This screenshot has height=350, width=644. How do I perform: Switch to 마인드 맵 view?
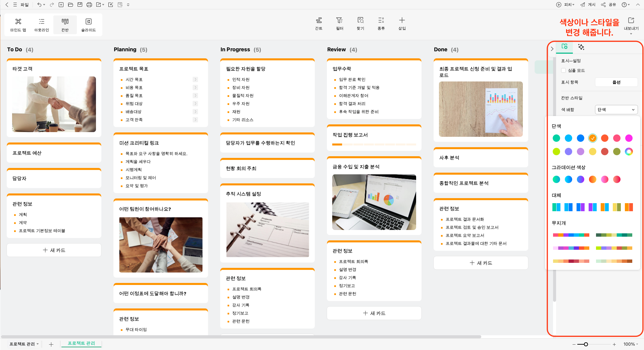(18, 24)
